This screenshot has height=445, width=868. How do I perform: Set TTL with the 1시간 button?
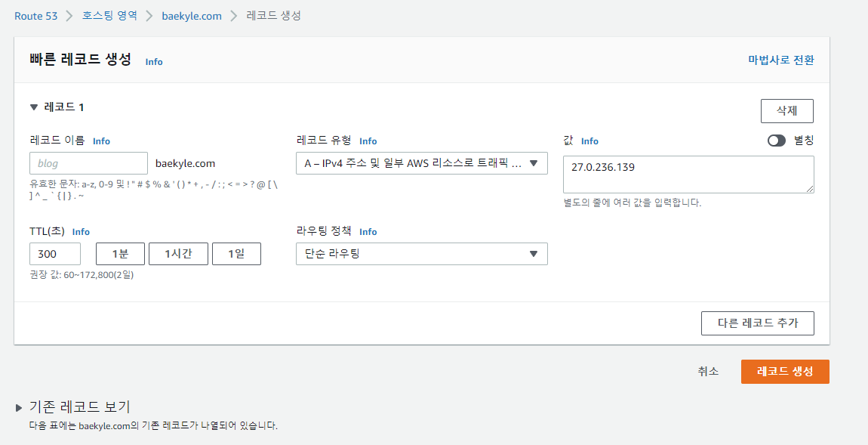(x=178, y=254)
